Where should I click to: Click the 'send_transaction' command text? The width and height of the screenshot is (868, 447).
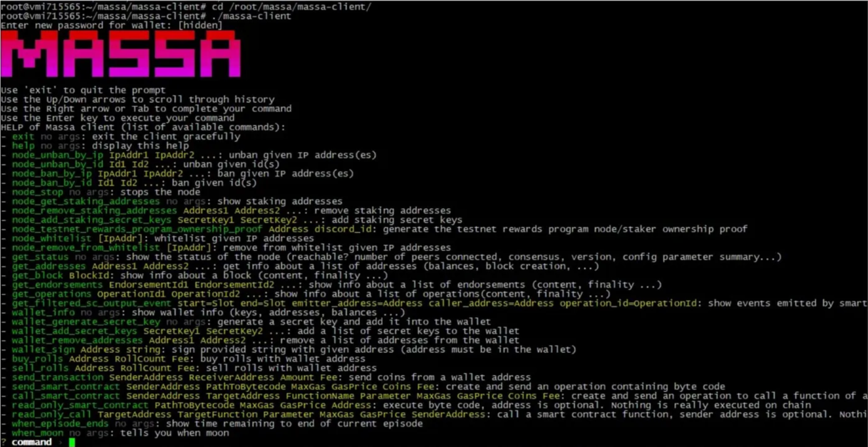point(58,377)
